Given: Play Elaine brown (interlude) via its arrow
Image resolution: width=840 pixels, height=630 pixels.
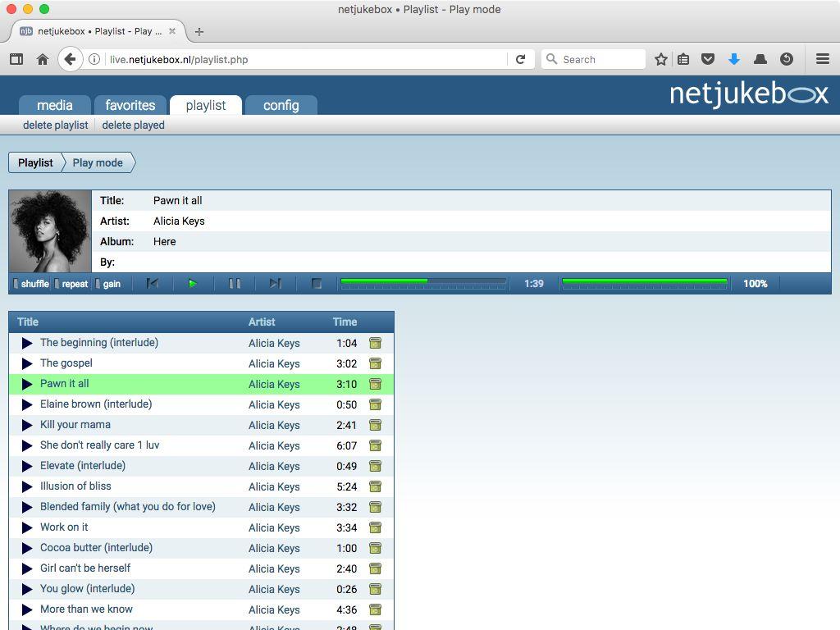Looking at the screenshot, I should point(27,404).
